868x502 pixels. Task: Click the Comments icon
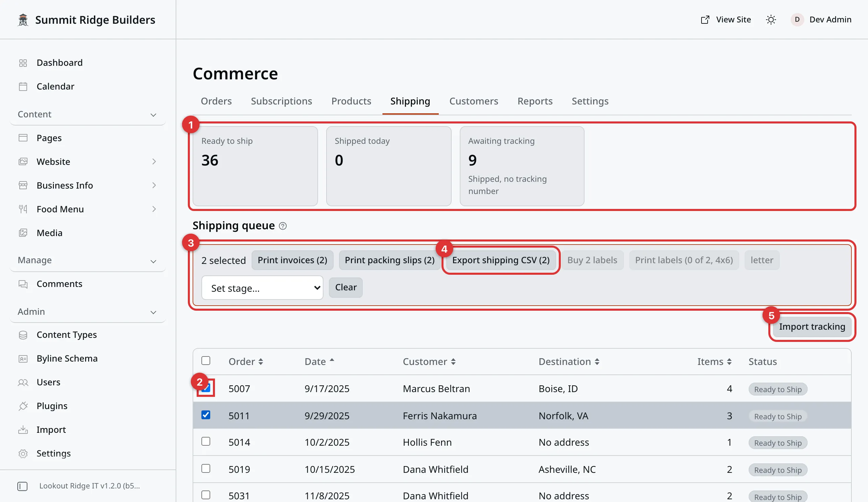23,284
